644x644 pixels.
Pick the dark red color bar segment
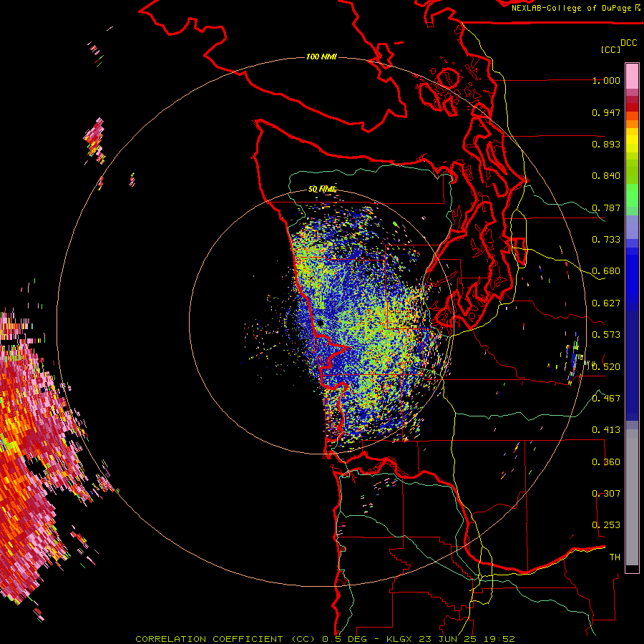click(632, 107)
